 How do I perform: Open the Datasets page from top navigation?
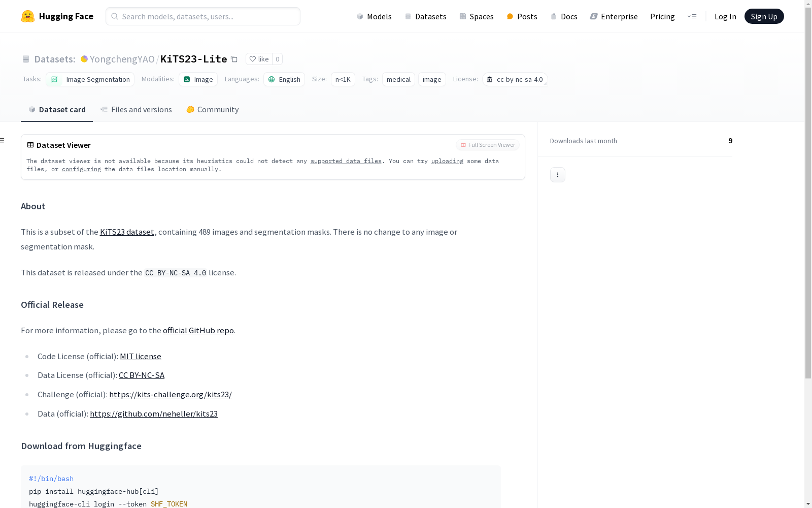(x=425, y=16)
